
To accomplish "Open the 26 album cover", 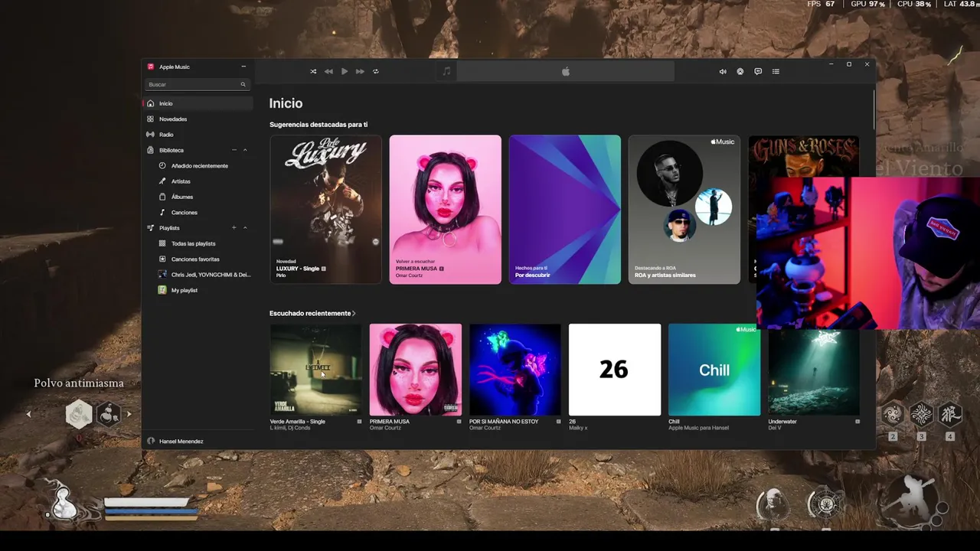I will (x=615, y=370).
